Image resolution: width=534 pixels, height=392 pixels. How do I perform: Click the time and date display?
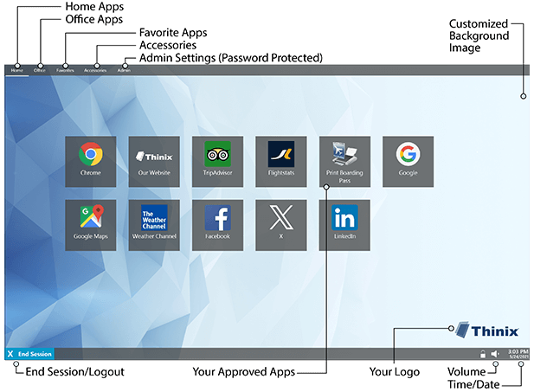point(518,354)
